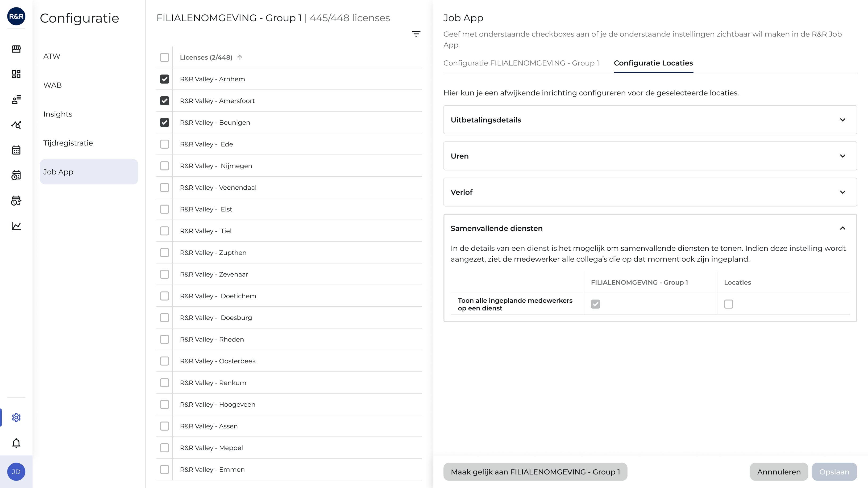Switch to the Configuratie Locaties tab
The height and width of the screenshot is (488, 868).
pyautogui.click(x=653, y=63)
